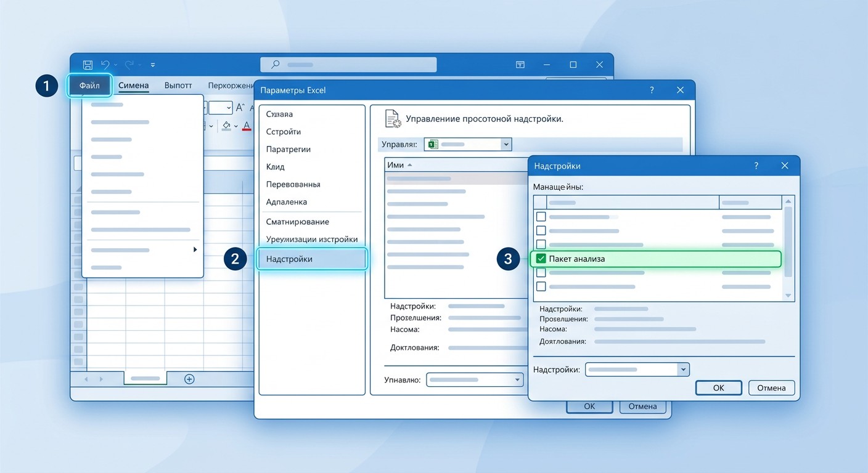Tick the topmost checkbox in the add-ins list
This screenshot has height=473, width=868.
[x=541, y=217]
